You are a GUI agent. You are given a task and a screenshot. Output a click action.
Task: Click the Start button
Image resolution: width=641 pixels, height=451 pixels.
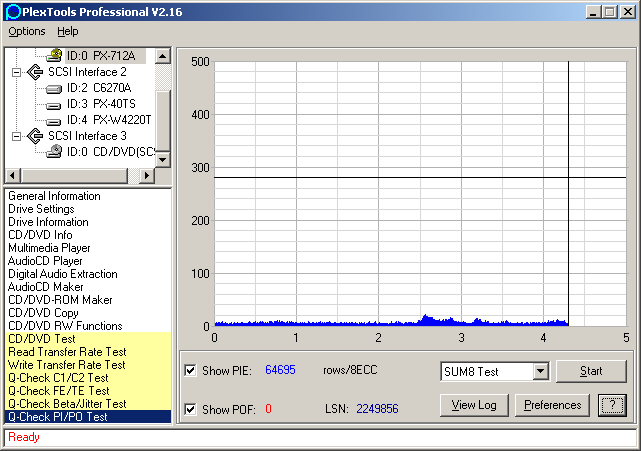pyautogui.click(x=591, y=371)
